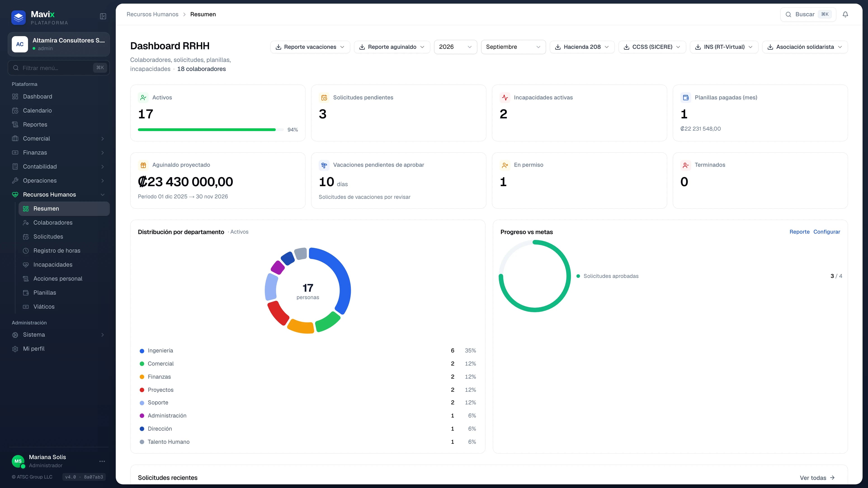This screenshot has height=488, width=868.
Task: Open the Asociación solidarista export dropdown
Action: click(x=805, y=47)
